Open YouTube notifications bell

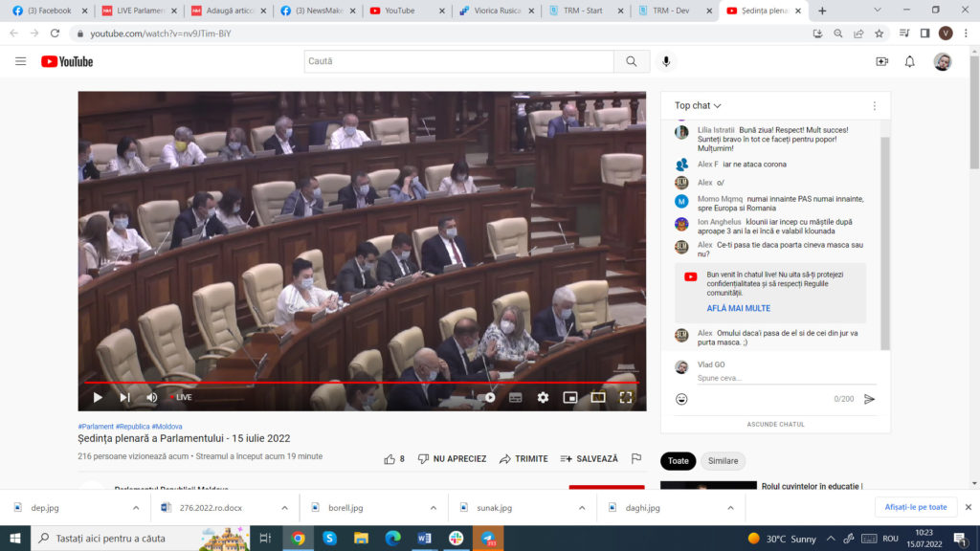(910, 61)
